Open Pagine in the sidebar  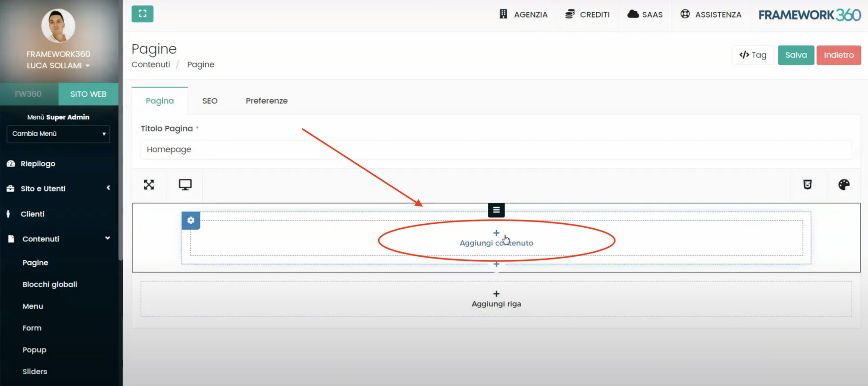pyautogui.click(x=35, y=263)
